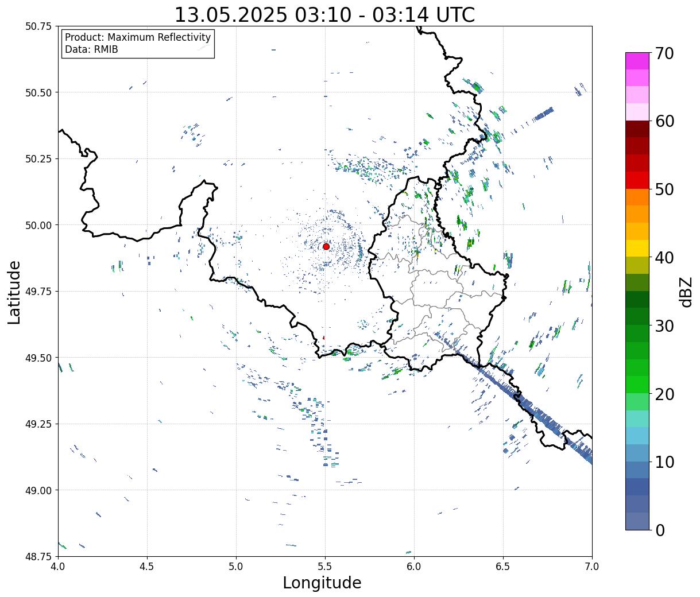The height and width of the screenshot is (597, 700).
Task: Click the longitude tick label 6.0
Action: coord(414,567)
